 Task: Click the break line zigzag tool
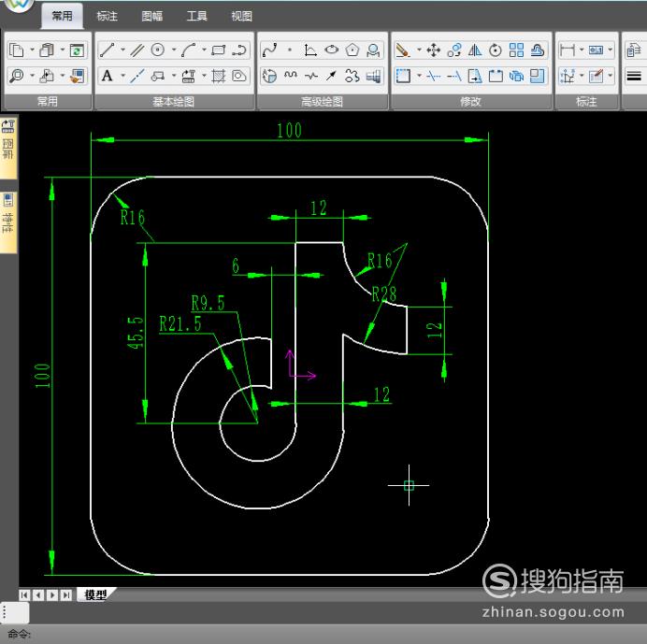[311, 76]
